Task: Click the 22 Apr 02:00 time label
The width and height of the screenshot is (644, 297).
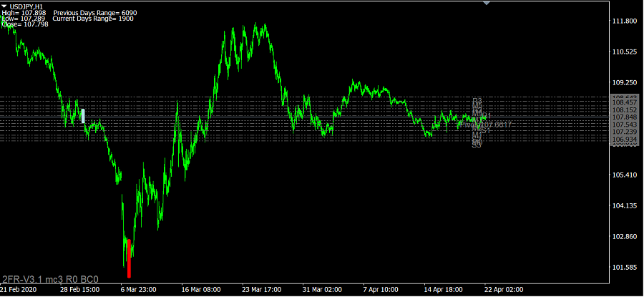Action: (x=504, y=291)
